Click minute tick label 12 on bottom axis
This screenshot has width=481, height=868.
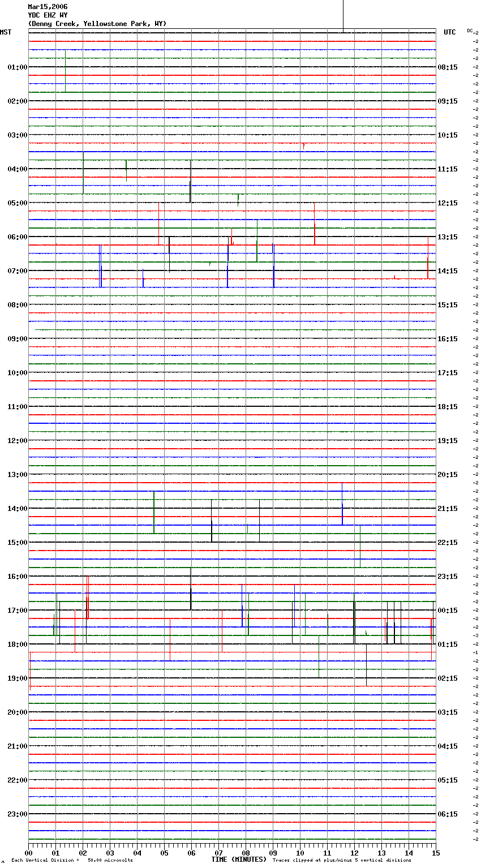(355, 853)
